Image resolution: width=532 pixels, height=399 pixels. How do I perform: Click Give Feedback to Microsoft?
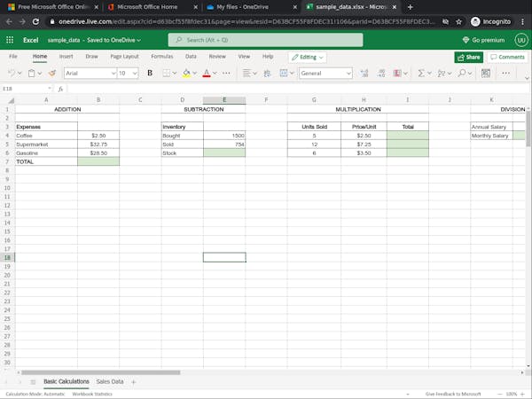(x=453, y=394)
